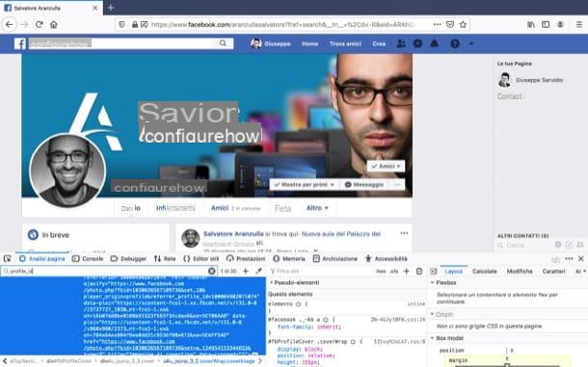Open the Memoria tab
The width and height of the screenshot is (588, 367).
click(x=289, y=259)
